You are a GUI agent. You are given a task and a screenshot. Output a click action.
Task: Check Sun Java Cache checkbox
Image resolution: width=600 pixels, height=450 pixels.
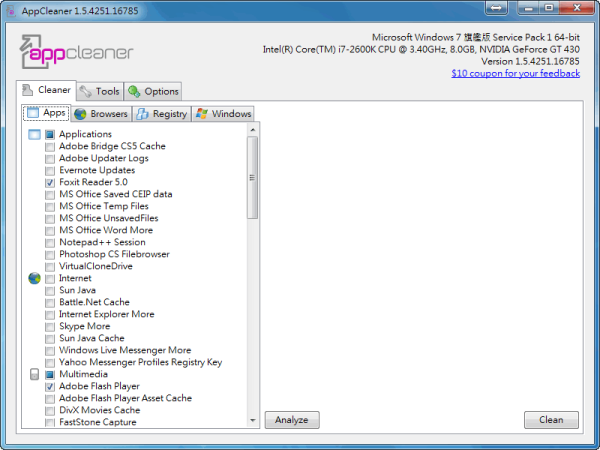click(x=50, y=339)
